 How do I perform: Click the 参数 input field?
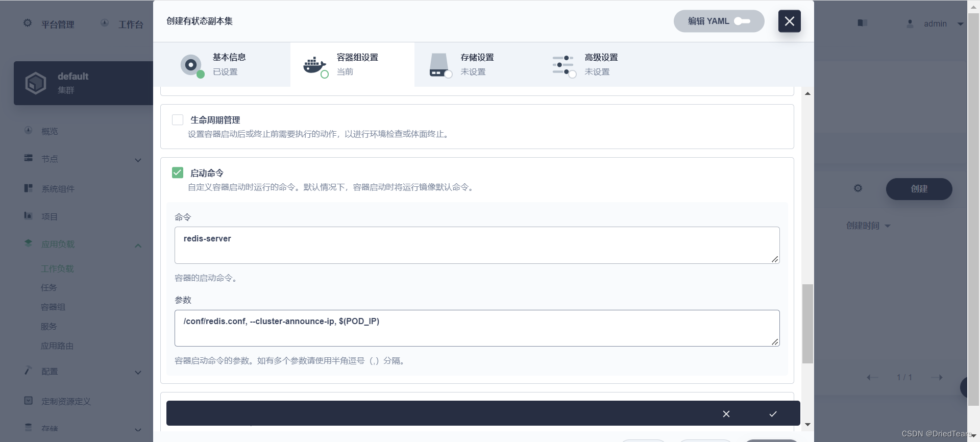click(477, 328)
